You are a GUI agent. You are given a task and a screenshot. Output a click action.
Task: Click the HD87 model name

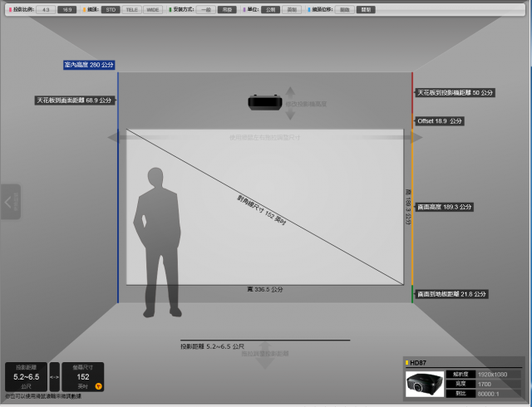(418, 363)
